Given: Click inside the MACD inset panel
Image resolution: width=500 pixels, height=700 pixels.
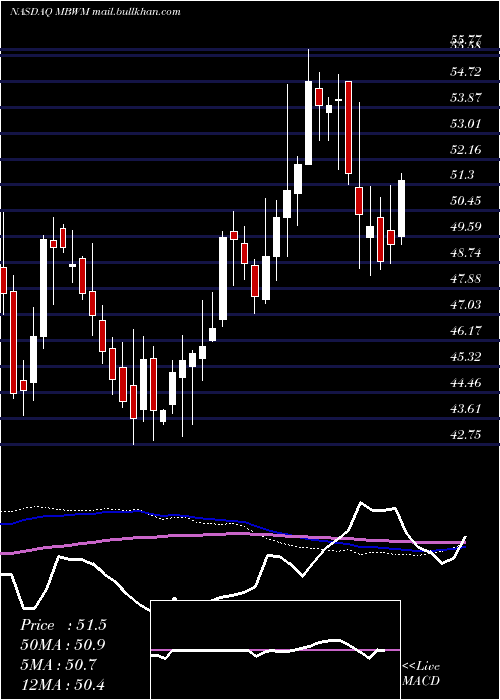Looking at the screenshot, I should 275,650.
